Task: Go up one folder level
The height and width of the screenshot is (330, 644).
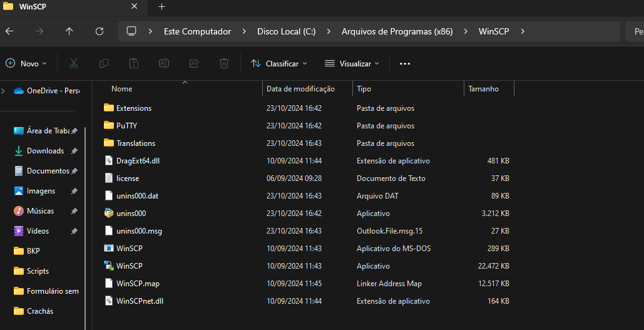Action: (x=69, y=31)
